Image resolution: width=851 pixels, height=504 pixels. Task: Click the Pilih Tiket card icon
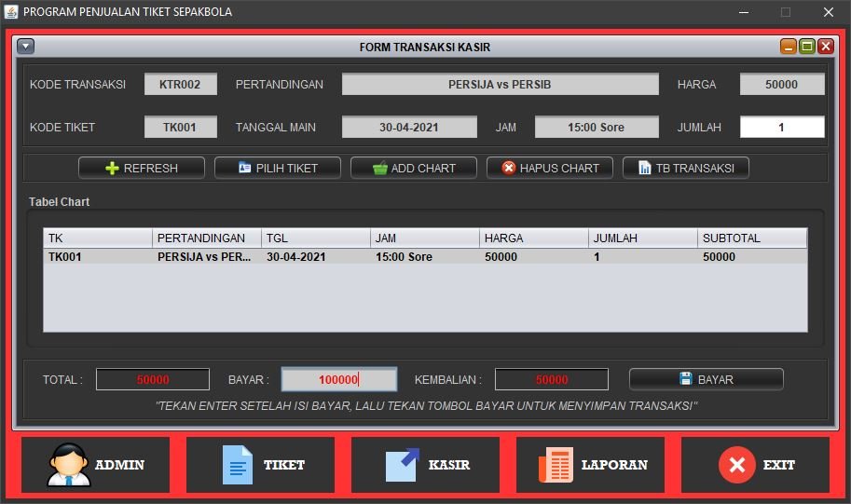[x=244, y=169]
